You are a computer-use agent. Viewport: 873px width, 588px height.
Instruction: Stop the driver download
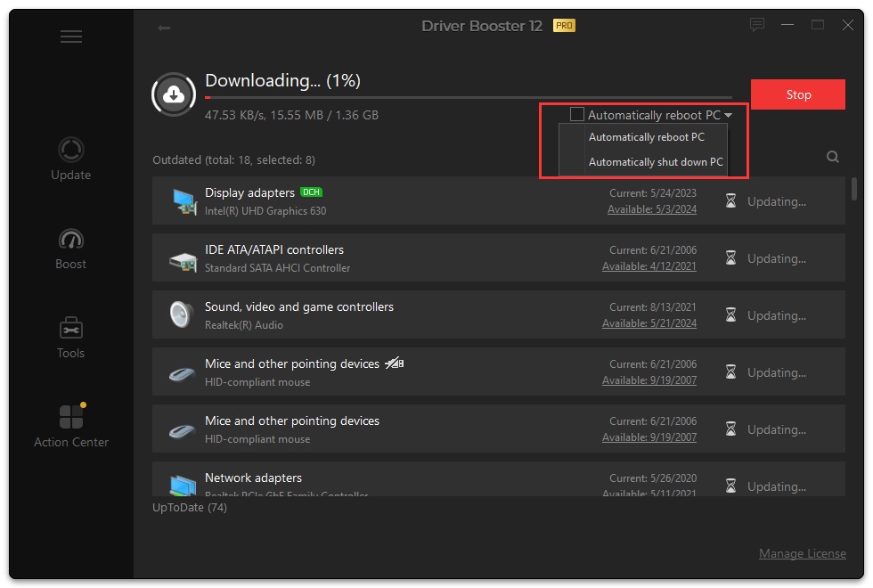pos(798,94)
